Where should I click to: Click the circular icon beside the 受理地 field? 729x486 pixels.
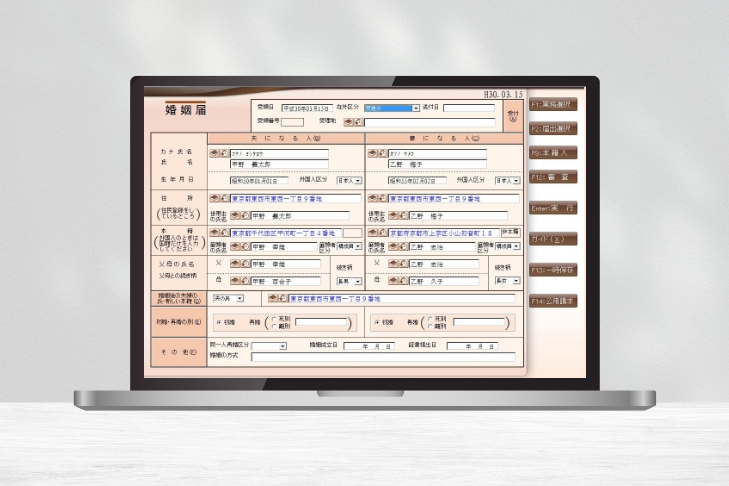pos(358,122)
